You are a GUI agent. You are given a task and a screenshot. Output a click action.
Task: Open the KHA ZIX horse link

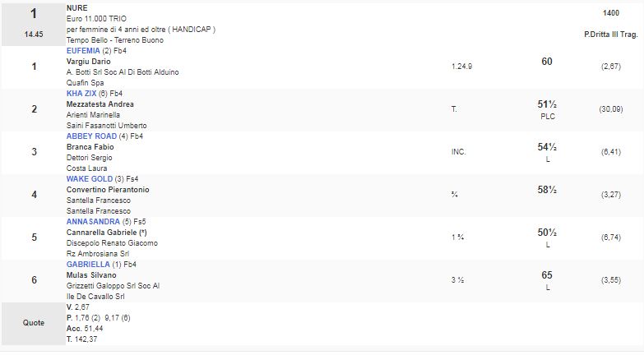click(83, 94)
